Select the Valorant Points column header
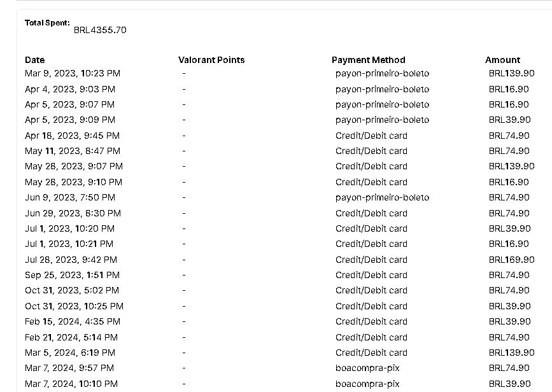 click(x=211, y=60)
